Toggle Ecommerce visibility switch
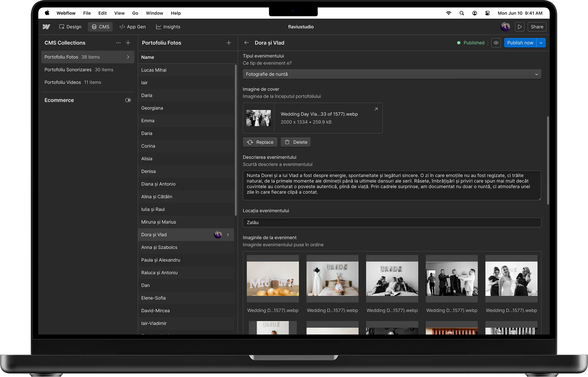Image resolution: width=588 pixels, height=377 pixels. pyautogui.click(x=128, y=100)
